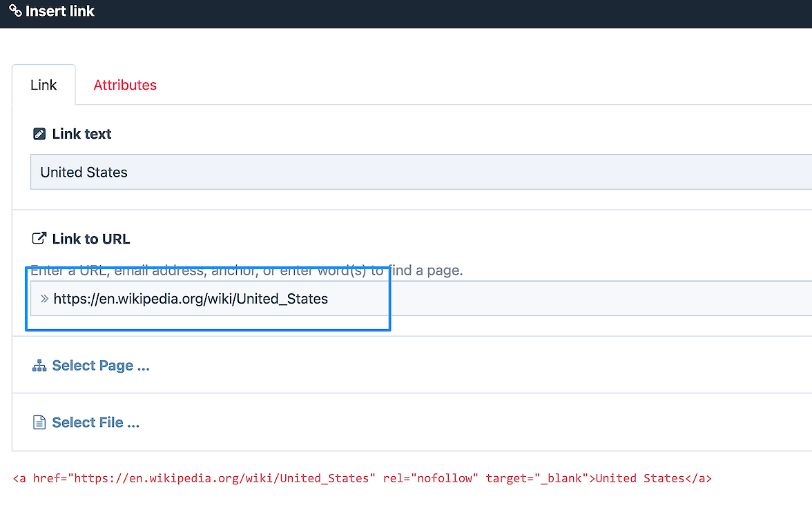The image size is (812, 512).
Task: Click the "Link text" label
Action: (x=81, y=134)
